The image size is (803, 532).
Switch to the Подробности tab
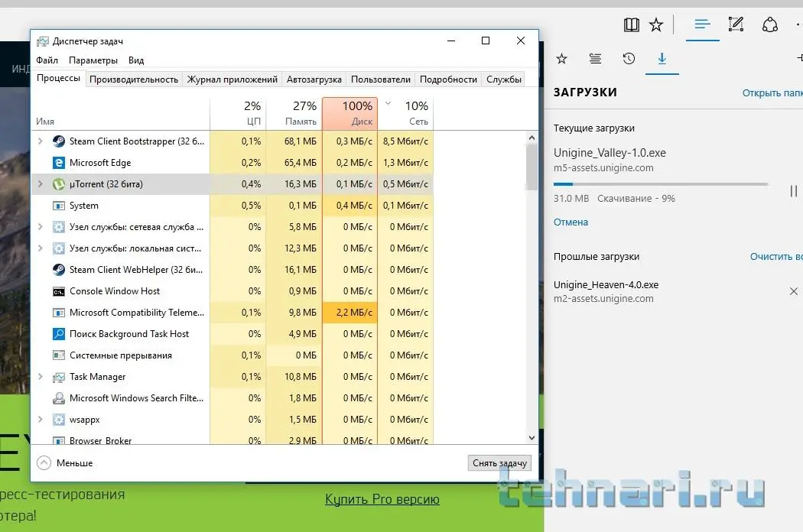pyautogui.click(x=448, y=79)
